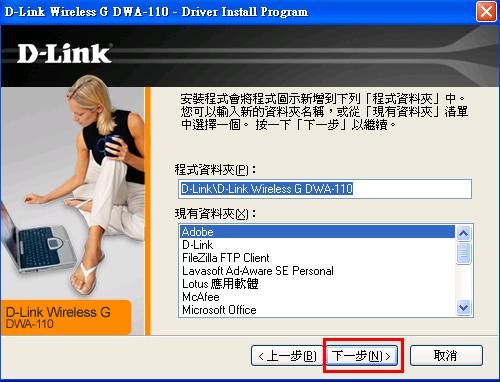Pick Lotus 應用軟體 folder entry
500x382 pixels.
tap(317, 284)
